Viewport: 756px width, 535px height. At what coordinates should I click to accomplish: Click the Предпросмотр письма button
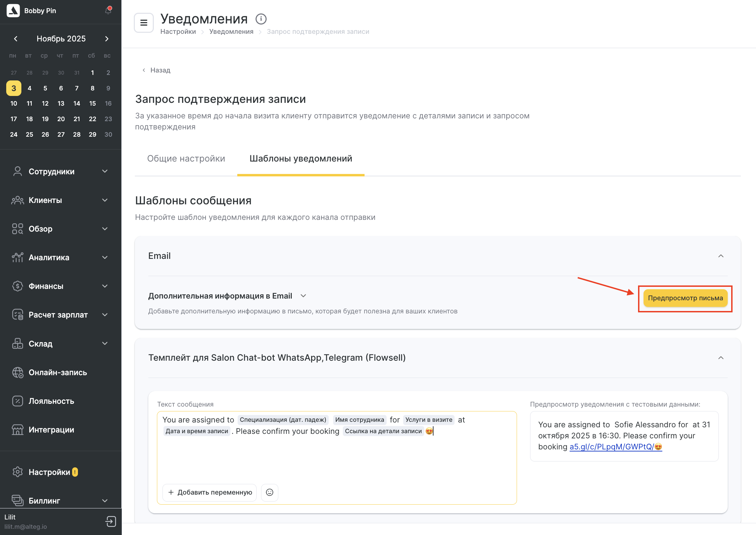coord(685,298)
